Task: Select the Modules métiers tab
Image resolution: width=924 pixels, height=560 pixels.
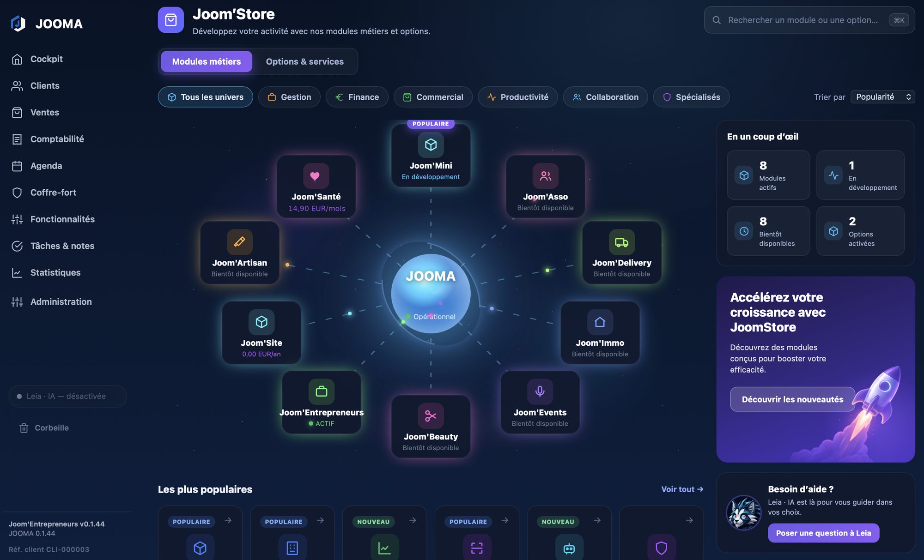Action: pos(207,61)
